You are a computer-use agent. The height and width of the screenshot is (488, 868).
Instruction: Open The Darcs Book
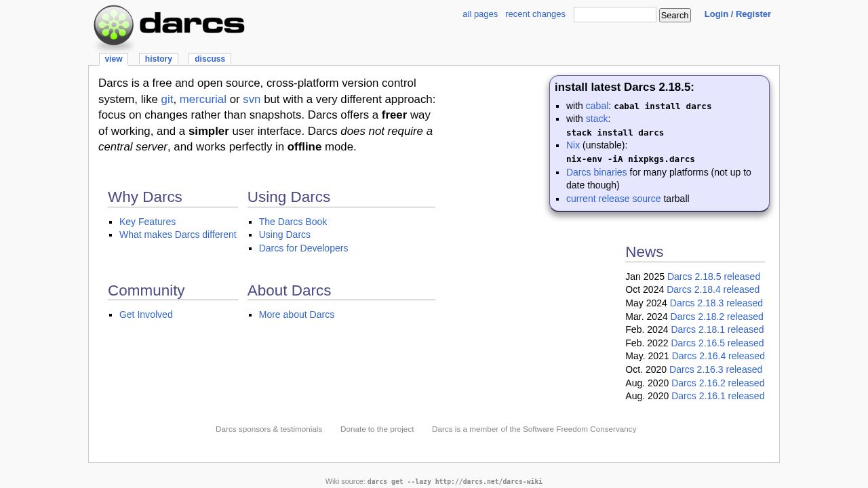pos(293,222)
